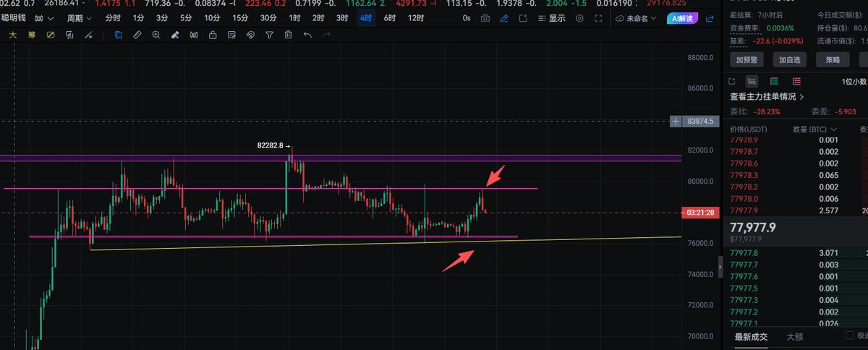This screenshot has height=350, width=868.
Task: Click the 82282.8 high price label
Action: pos(270,145)
